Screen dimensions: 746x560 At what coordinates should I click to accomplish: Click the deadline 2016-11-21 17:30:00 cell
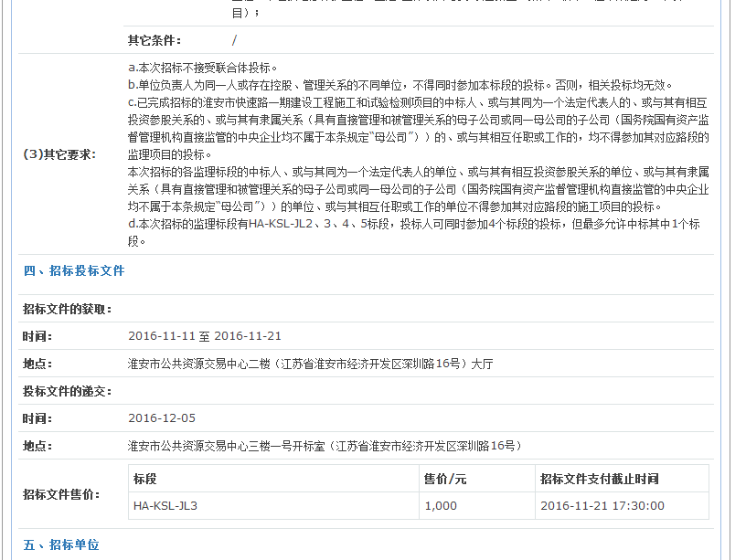tap(602, 505)
